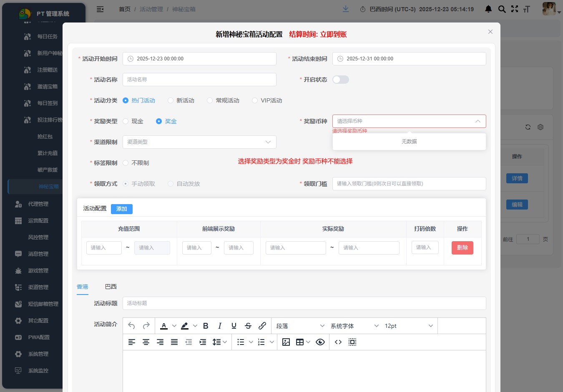Click the red 删除 button in the row
The height and width of the screenshot is (392, 563).
click(462, 247)
